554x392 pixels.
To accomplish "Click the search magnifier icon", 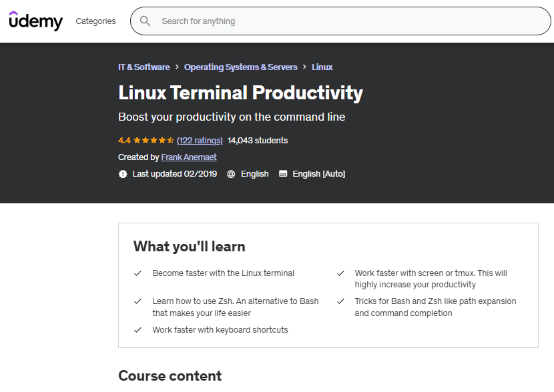I will pos(145,21).
